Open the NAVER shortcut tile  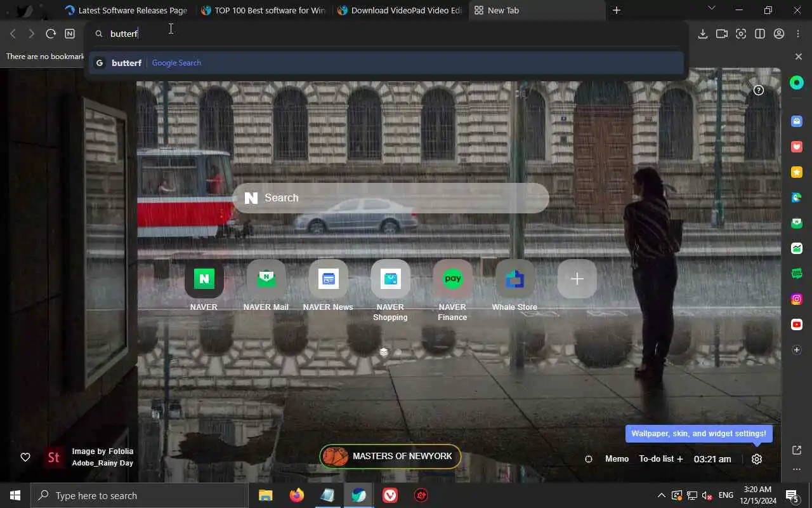pyautogui.click(x=204, y=279)
